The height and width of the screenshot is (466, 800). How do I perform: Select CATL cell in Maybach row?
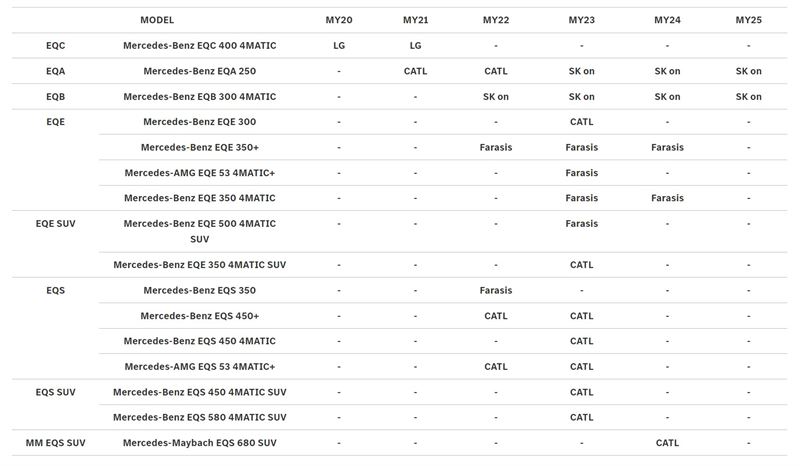click(x=667, y=443)
